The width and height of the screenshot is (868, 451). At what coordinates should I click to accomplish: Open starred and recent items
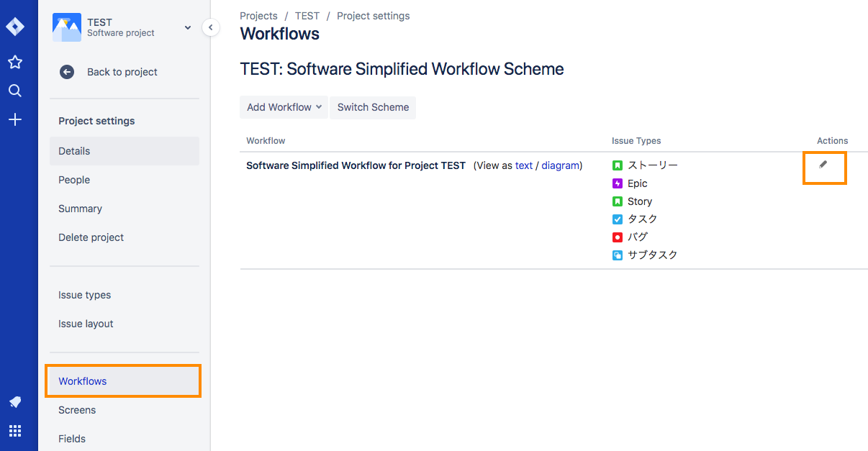(15, 63)
